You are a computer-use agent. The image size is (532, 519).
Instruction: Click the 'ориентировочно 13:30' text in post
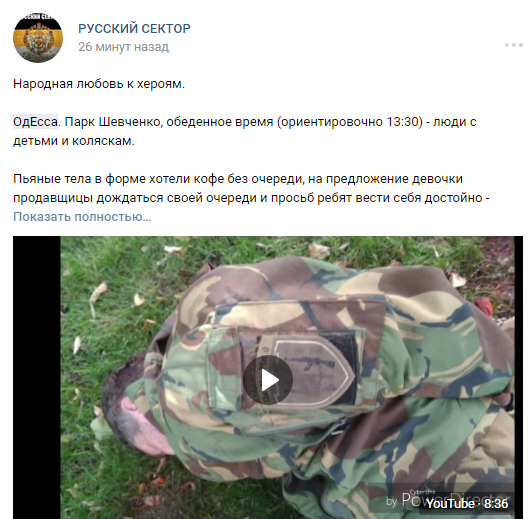pyautogui.click(x=350, y=122)
